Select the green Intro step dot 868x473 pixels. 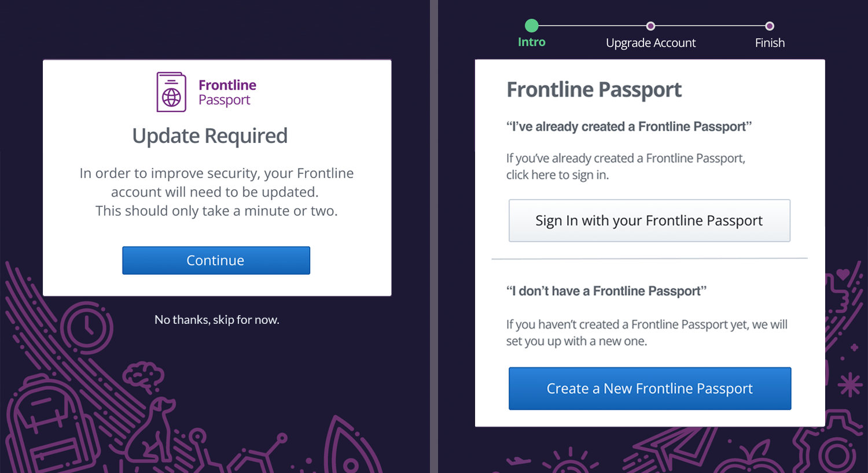tap(532, 25)
